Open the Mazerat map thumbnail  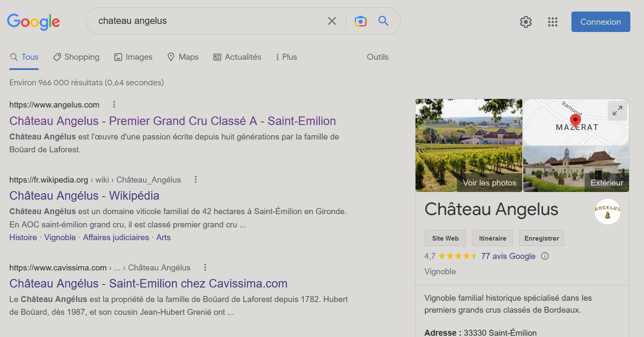click(576, 122)
